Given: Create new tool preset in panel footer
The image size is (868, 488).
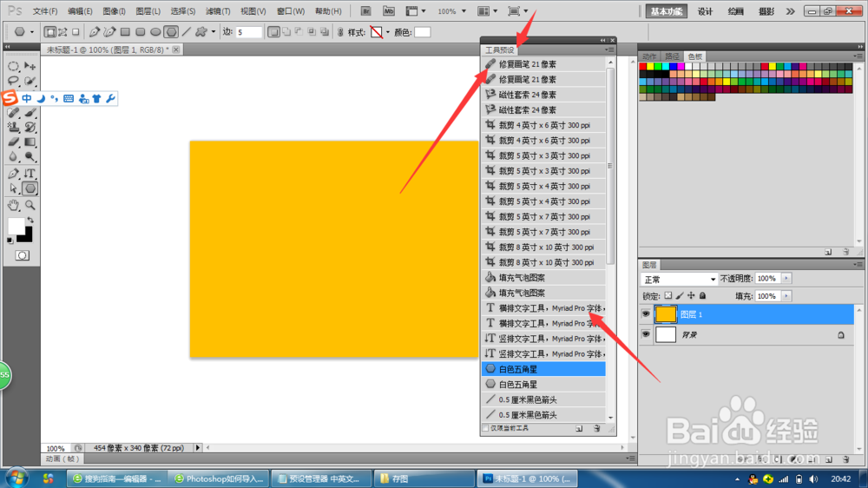Looking at the screenshot, I should click(x=579, y=429).
